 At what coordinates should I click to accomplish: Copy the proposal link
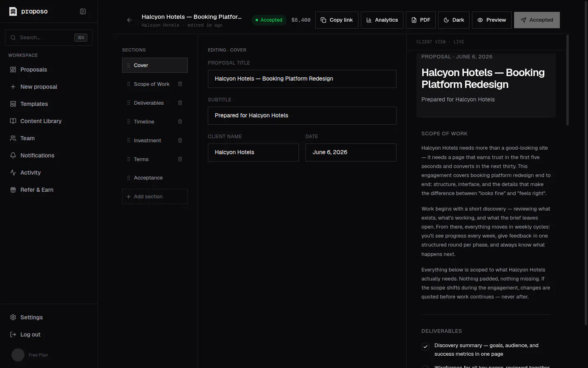pos(337,20)
